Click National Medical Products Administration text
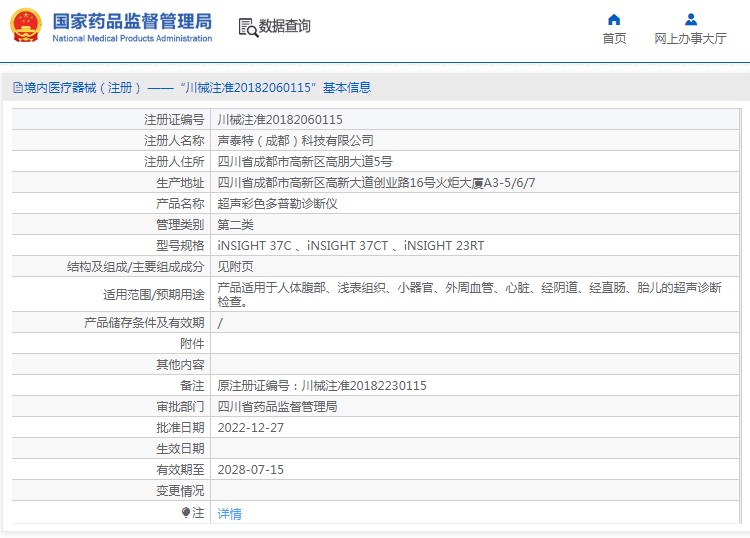The width and height of the screenshot is (750, 538). coord(132,38)
